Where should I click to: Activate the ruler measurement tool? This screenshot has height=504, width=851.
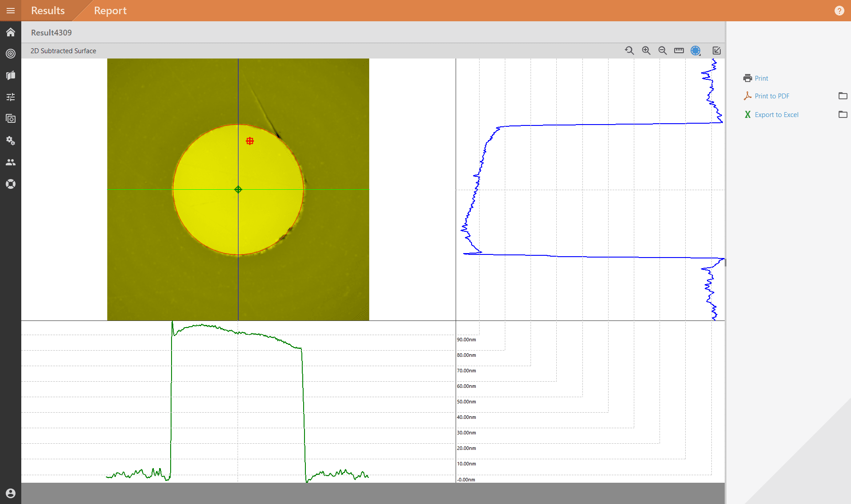point(679,51)
